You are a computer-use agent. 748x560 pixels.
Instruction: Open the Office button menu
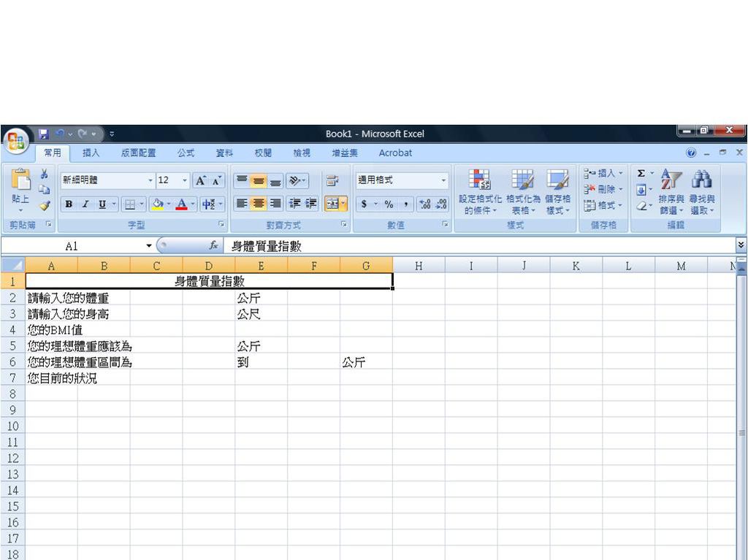[16, 141]
